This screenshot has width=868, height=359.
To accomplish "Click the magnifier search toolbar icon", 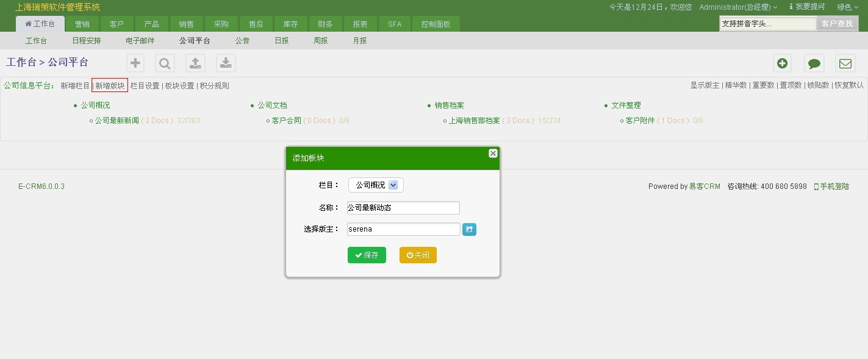I will tap(165, 63).
